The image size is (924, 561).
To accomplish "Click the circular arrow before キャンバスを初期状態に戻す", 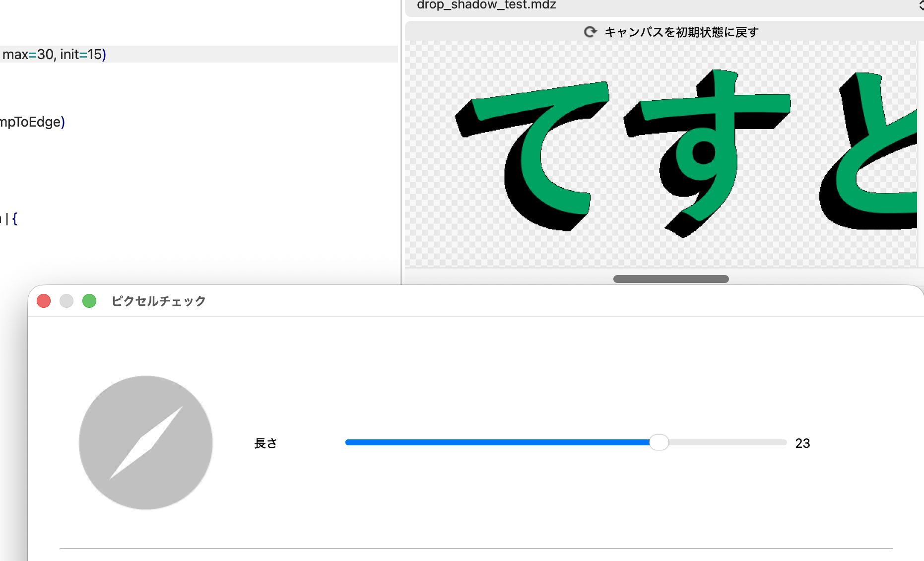I will pyautogui.click(x=590, y=32).
